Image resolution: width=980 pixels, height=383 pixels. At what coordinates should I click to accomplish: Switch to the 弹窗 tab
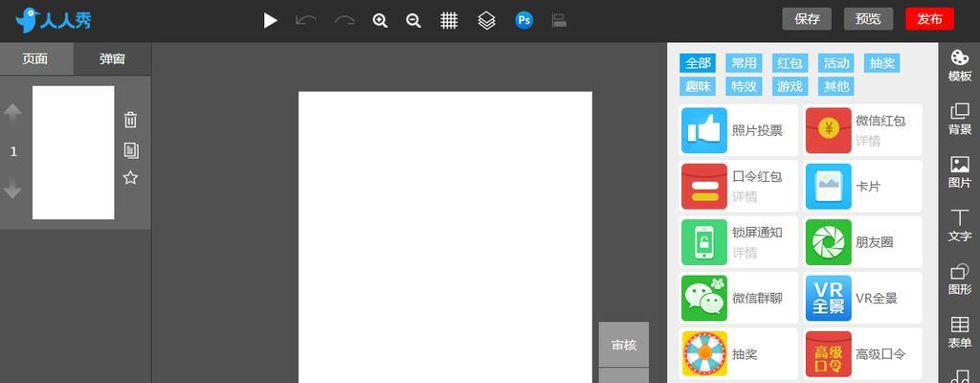tap(113, 59)
